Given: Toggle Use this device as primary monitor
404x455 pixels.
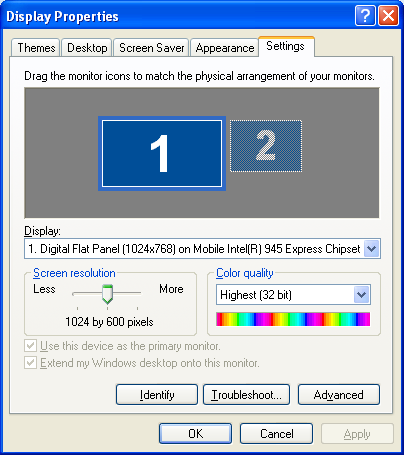Looking at the screenshot, I should click(30, 346).
